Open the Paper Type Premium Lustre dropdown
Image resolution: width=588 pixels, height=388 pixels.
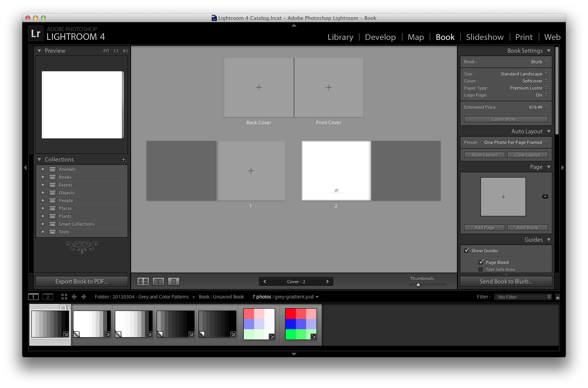529,88
